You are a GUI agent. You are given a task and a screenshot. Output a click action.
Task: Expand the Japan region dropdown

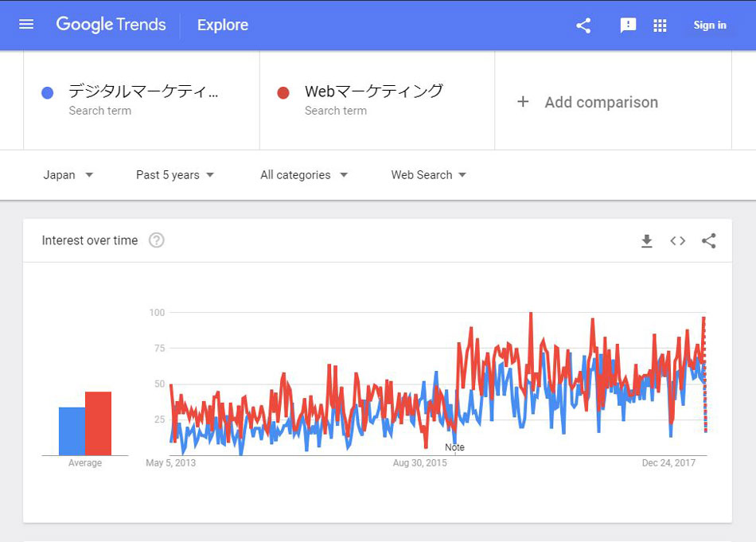(68, 175)
